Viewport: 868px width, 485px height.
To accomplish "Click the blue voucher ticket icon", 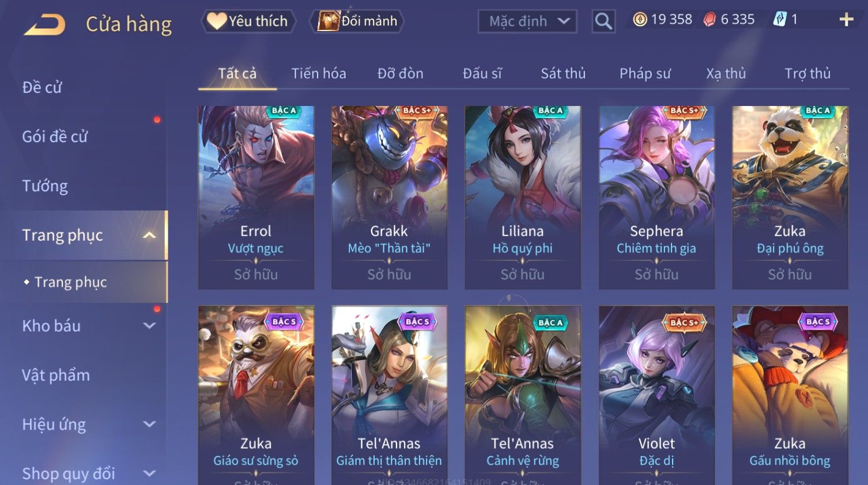I will point(780,20).
